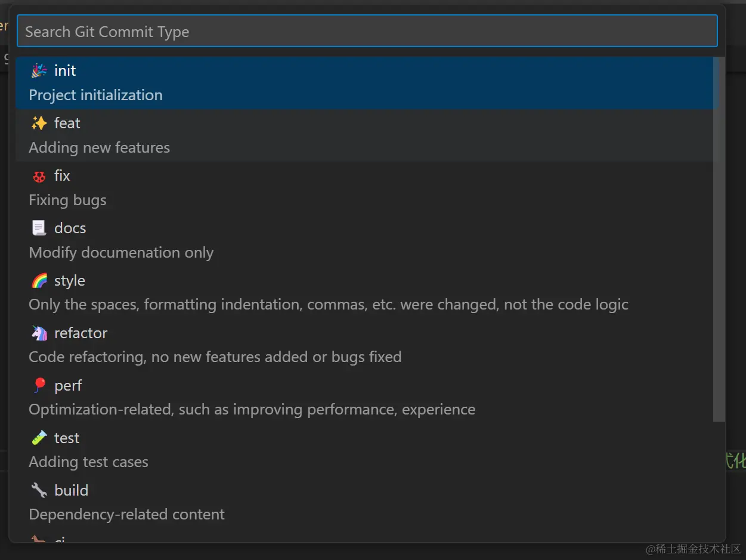746x560 pixels.
Task: Choose the style formatting-changes description line
Action: pos(329,305)
